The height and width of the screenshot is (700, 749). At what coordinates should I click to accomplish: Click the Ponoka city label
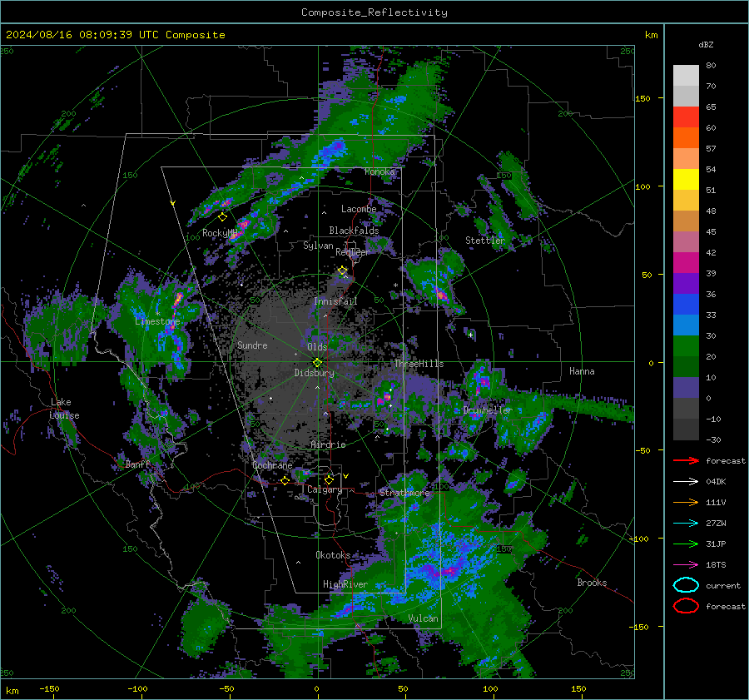pos(379,171)
